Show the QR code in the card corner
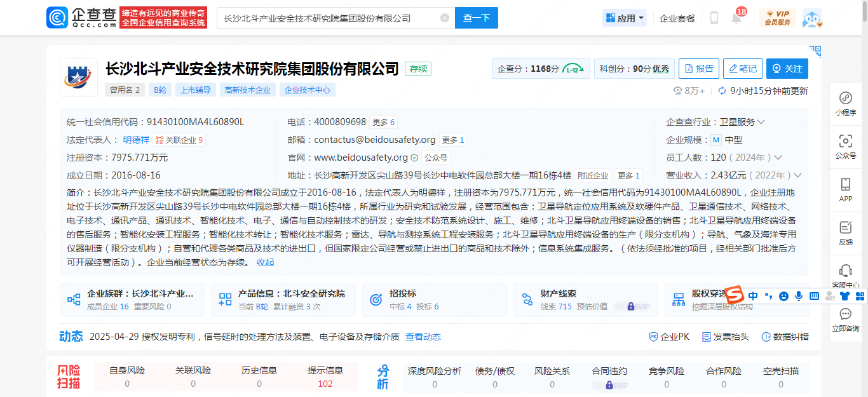Viewport: 868px width, 397px height. coord(815,51)
